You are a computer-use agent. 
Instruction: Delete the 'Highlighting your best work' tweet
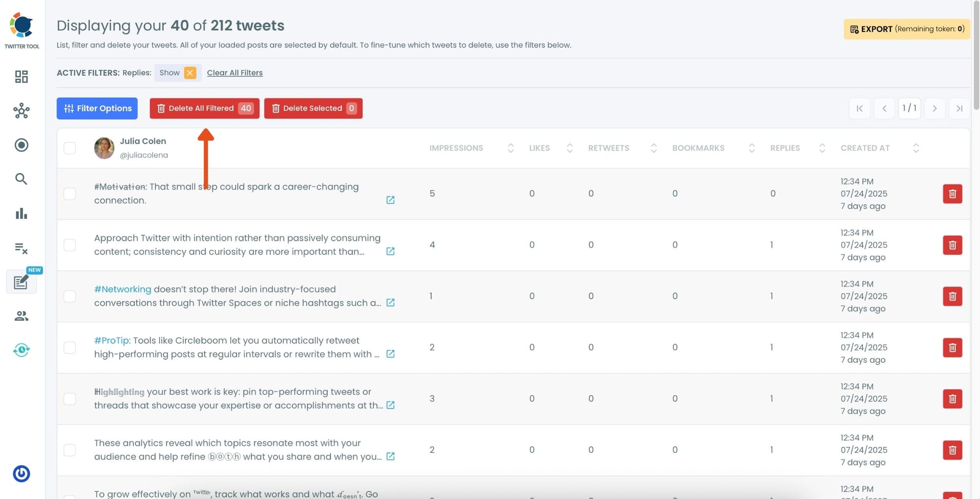[952, 399]
